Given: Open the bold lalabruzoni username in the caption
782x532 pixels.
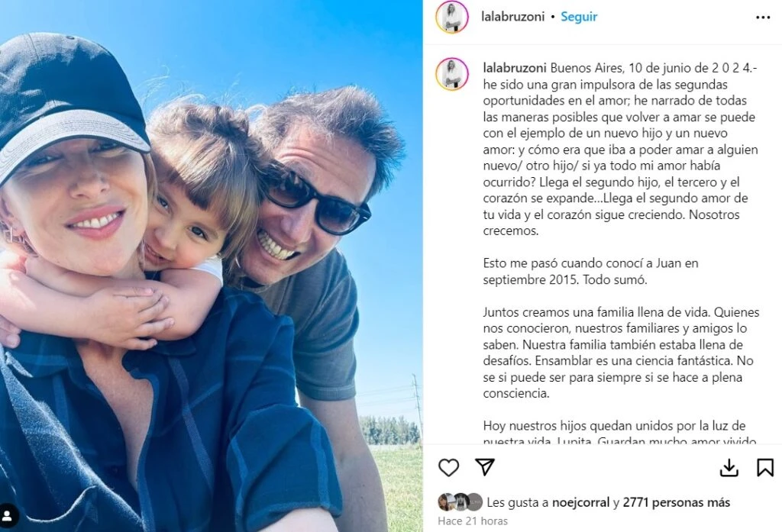Looking at the screenshot, I should coord(515,68).
